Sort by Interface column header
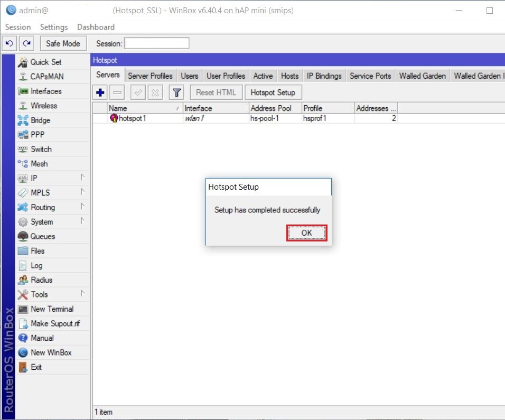 pyautogui.click(x=216, y=108)
